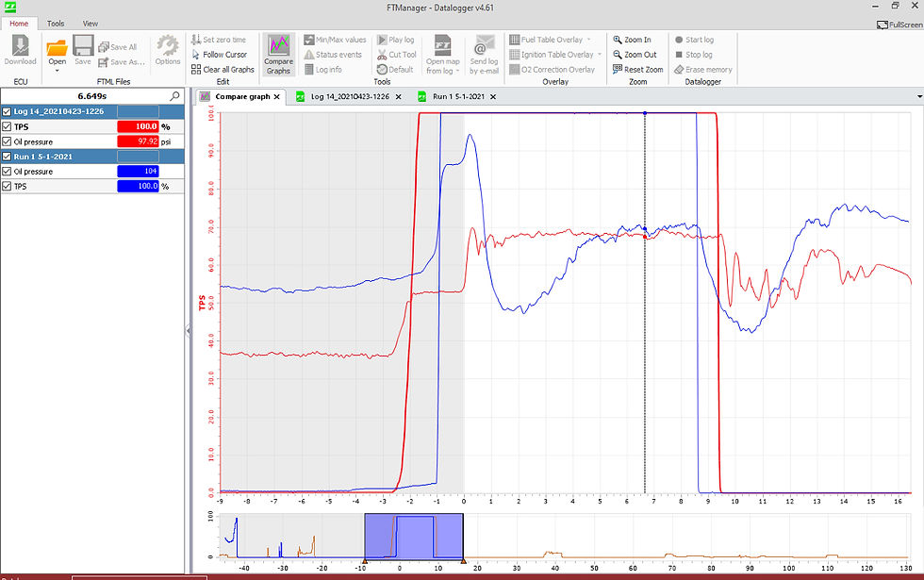Click the highlighted overview selection window
This screenshot has height=580, width=924.
point(414,536)
